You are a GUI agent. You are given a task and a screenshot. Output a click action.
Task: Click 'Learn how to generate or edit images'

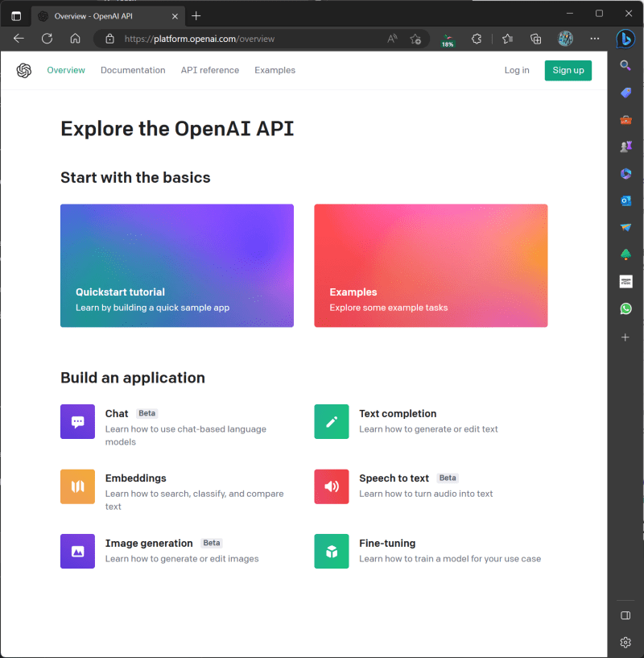coord(182,559)
